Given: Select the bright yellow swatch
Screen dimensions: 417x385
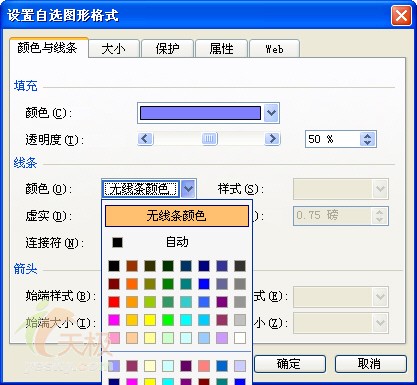Looking at the screenshot, I should click(150, 320).
